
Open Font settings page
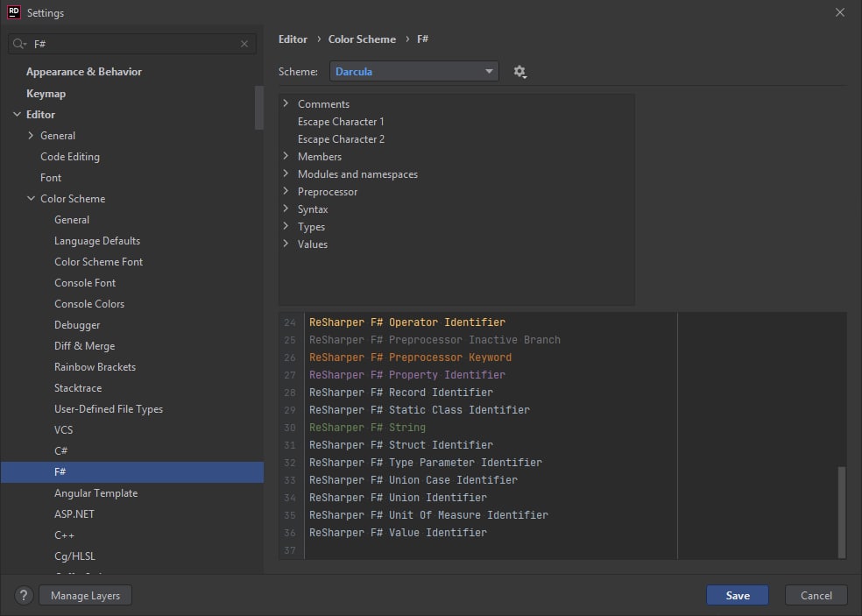coord(51,178)
